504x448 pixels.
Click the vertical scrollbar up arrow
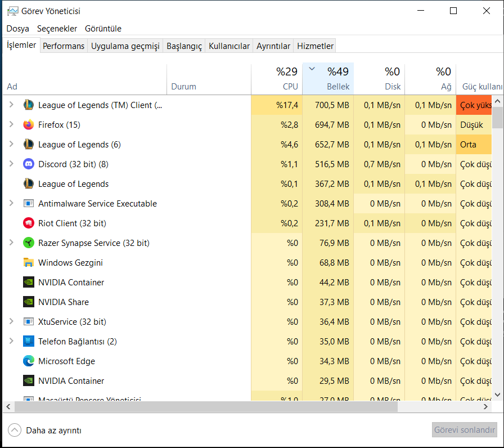(498, 101)
